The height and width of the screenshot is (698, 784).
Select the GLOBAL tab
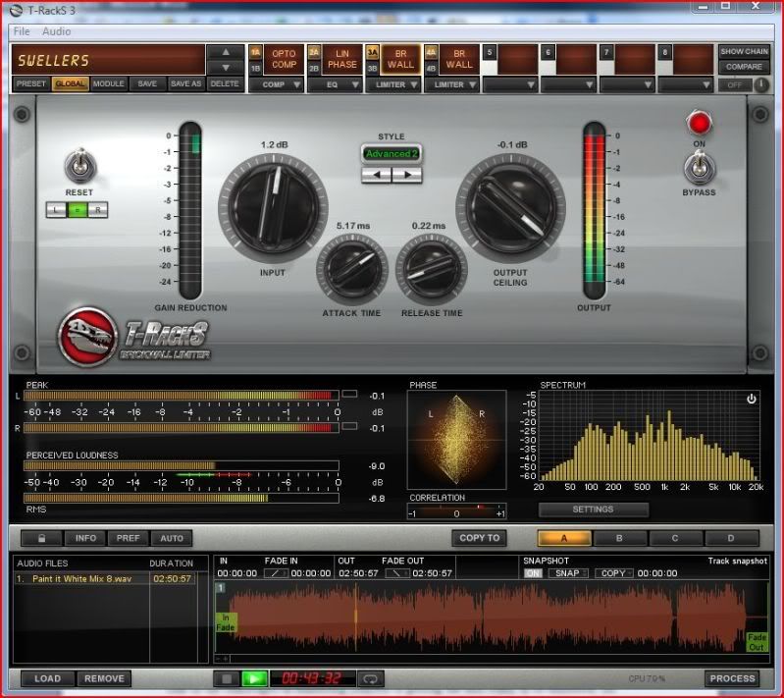[x=70, y=83]
